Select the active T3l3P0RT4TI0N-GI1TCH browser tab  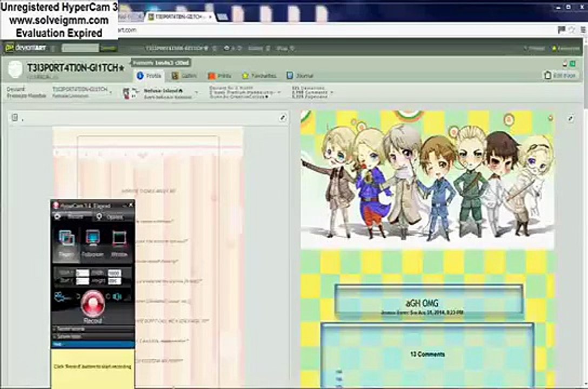(x=181, y=17)
